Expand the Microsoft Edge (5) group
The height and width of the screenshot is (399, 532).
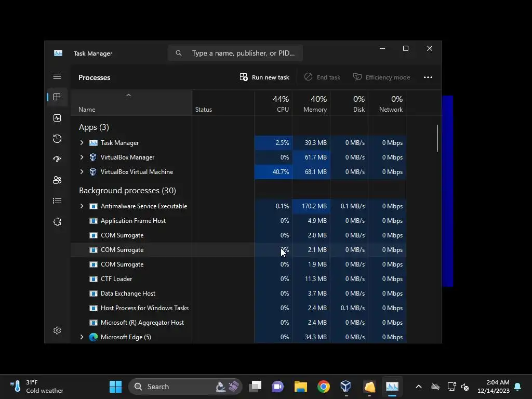[82, 337]
